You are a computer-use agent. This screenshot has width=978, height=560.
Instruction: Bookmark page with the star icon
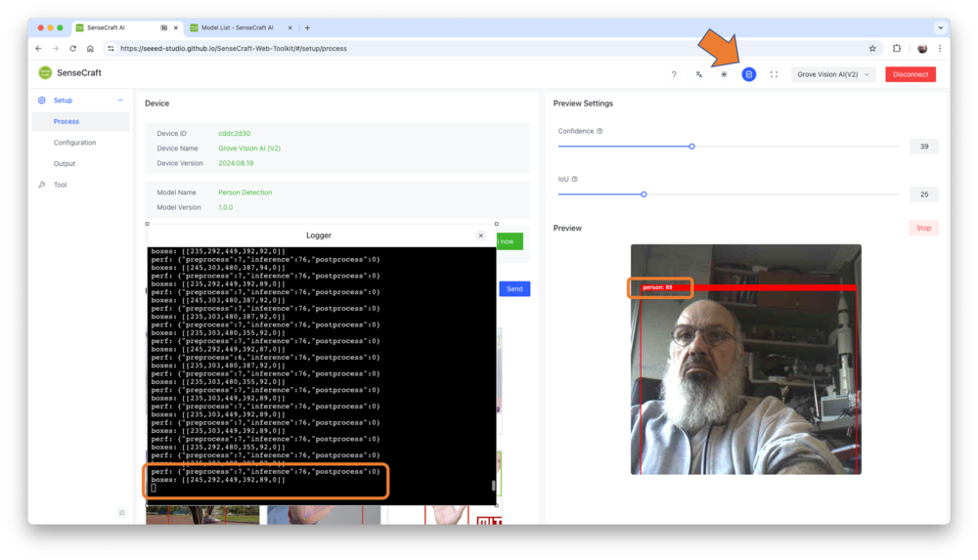click(x=872, y=48)
